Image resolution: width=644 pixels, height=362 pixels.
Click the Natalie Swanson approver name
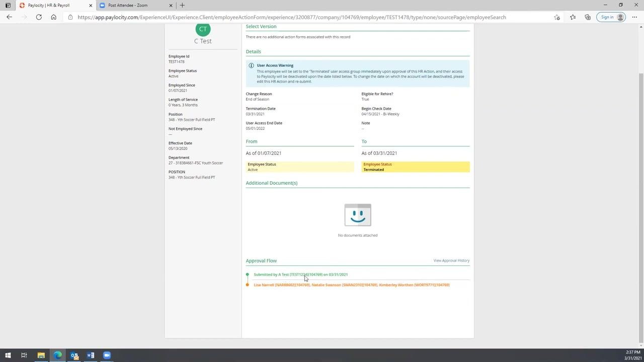(x=344, y=285)
